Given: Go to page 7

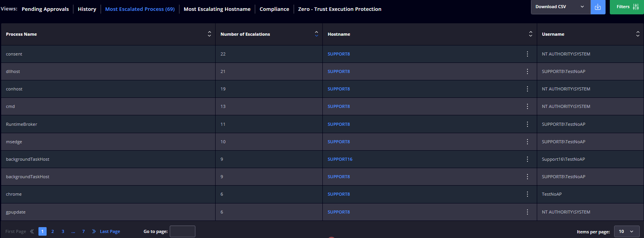Looking at the screenshot, I should pos(84,231).
